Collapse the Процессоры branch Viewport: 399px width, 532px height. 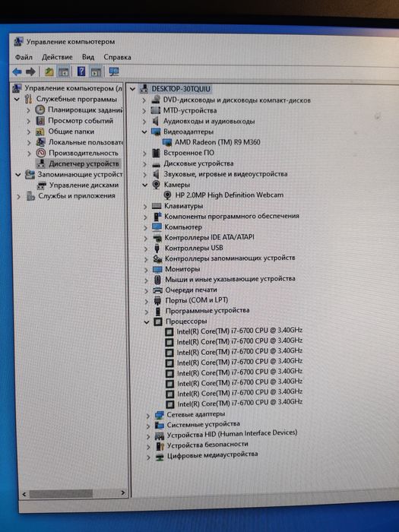click(x=146, y=322)
